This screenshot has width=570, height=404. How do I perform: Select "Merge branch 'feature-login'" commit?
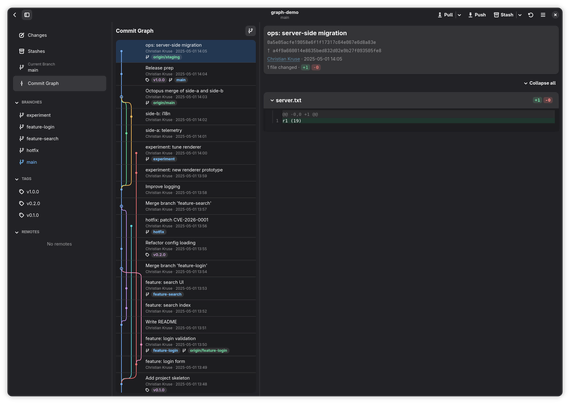tap(186, 268)
